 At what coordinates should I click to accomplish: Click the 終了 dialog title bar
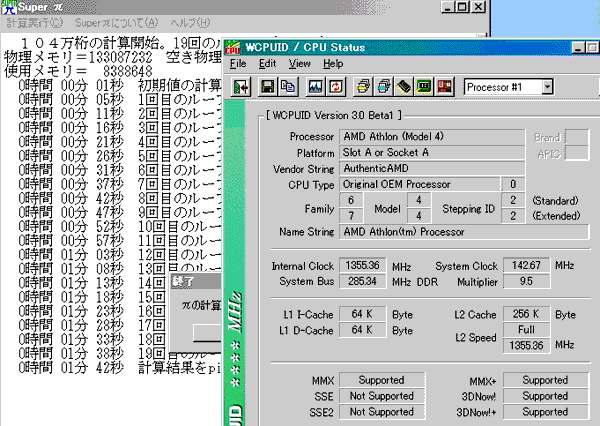196,282
